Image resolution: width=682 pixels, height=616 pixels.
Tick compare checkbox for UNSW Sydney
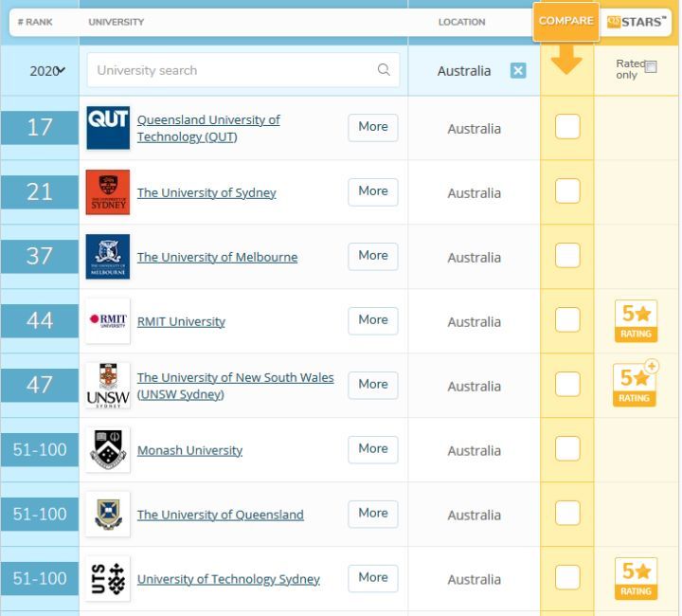[567, 384]
